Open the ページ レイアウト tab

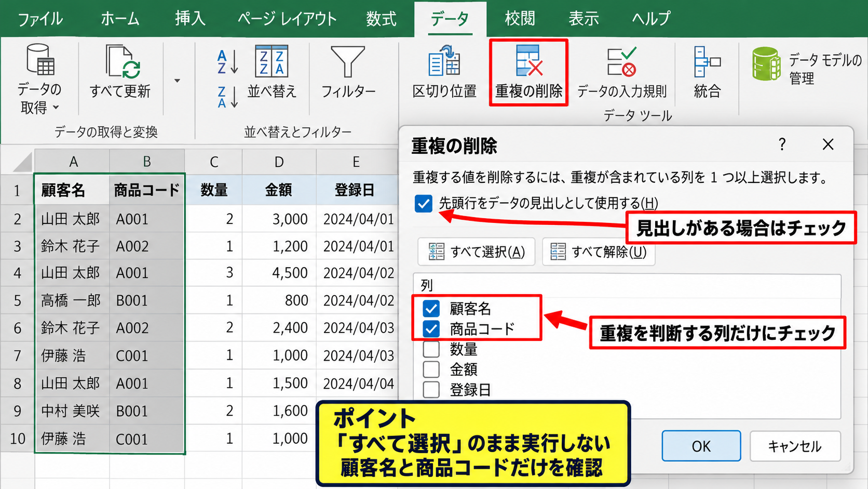(x=287, y=19)
